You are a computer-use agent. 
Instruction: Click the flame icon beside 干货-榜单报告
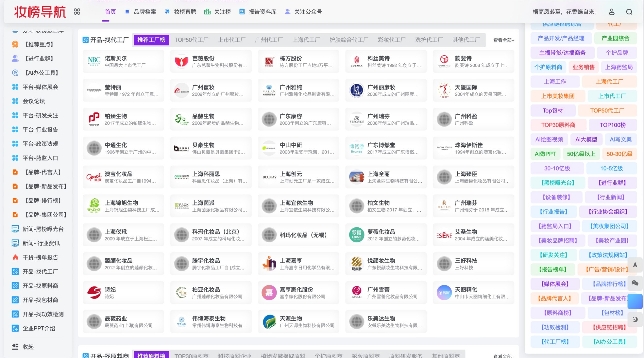[15, 257]
